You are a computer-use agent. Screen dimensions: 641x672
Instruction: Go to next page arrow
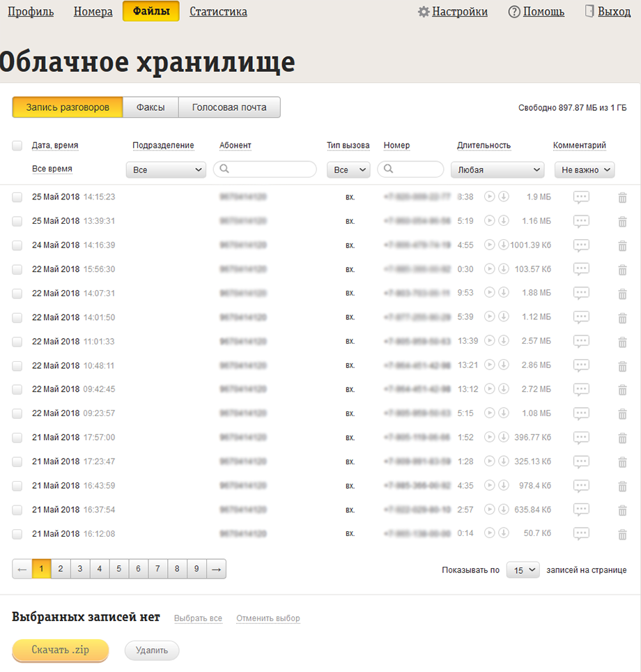(x=217, y=569)
